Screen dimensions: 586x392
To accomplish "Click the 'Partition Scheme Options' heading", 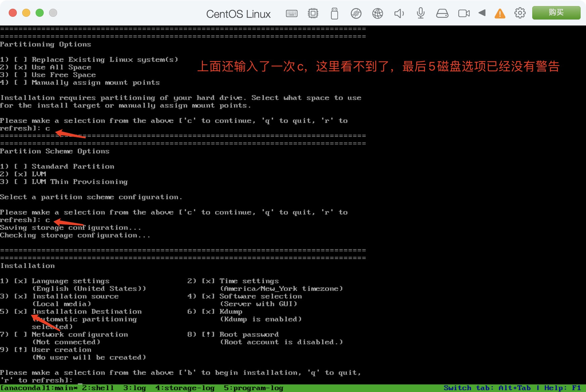I will (x=55, y=151).
